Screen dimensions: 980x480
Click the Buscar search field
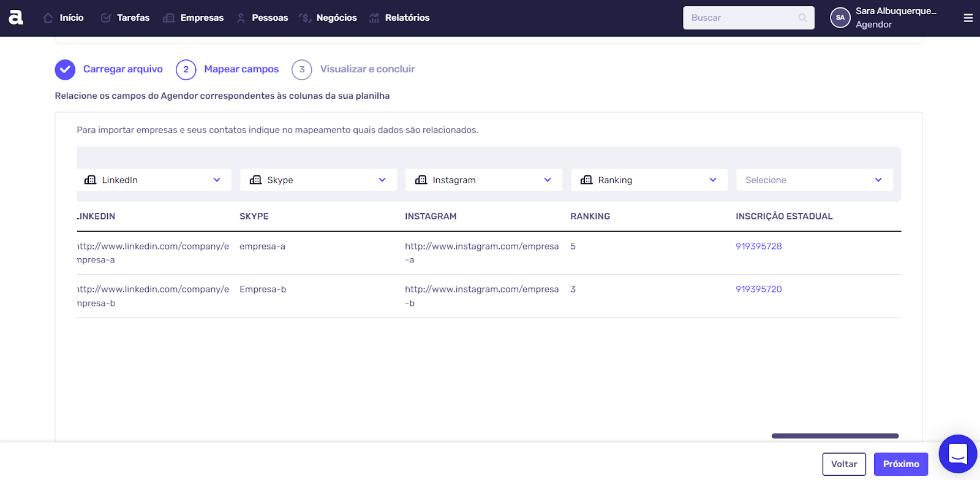click(748, 18)
